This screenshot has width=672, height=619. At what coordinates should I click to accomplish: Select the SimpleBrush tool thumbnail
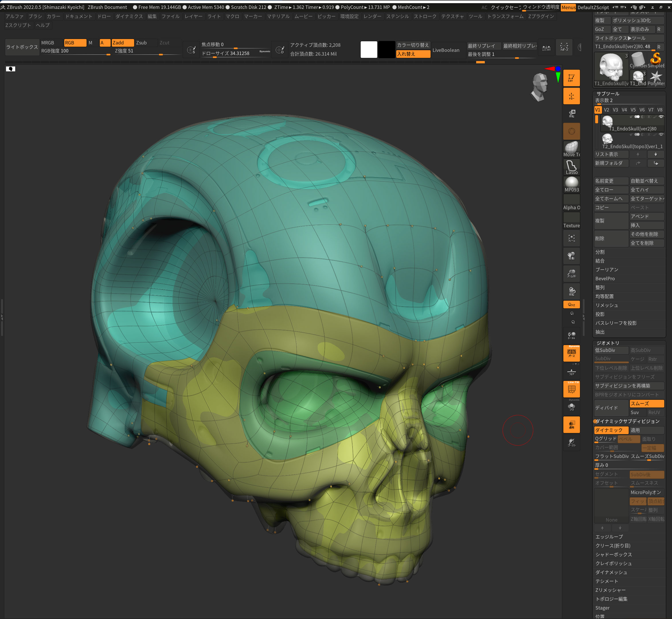[x=656, y=60]
